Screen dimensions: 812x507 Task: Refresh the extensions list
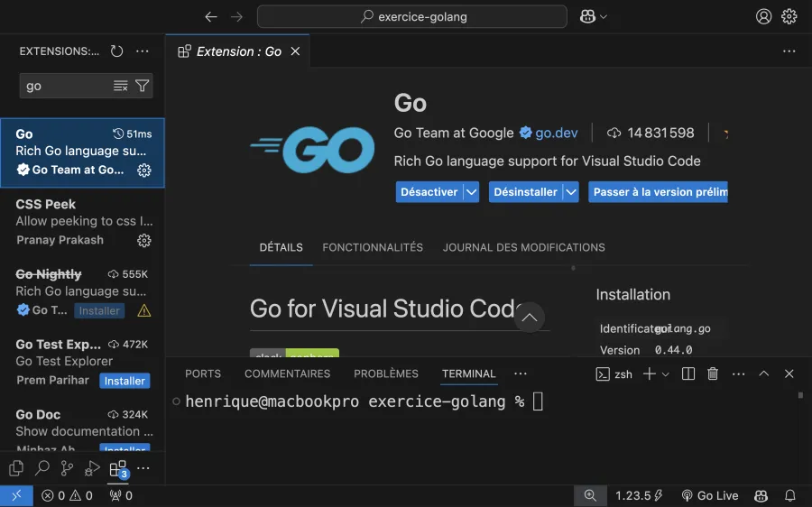[116, 51]
